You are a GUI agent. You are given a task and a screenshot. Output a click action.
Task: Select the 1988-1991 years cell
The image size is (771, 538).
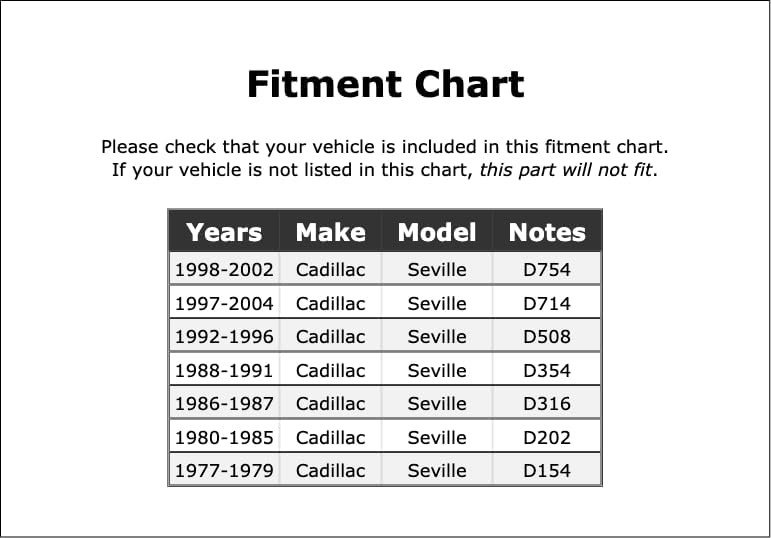pyautogui.click(x=224, y=370)
